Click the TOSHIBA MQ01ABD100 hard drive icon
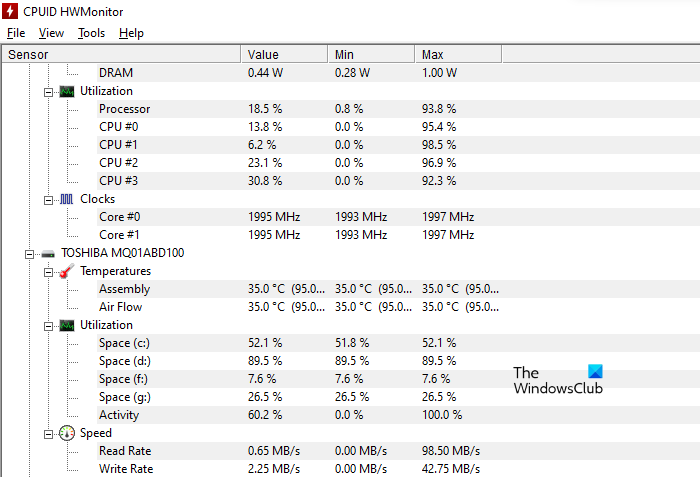This screenshot has height=477, width=700. 48,253
